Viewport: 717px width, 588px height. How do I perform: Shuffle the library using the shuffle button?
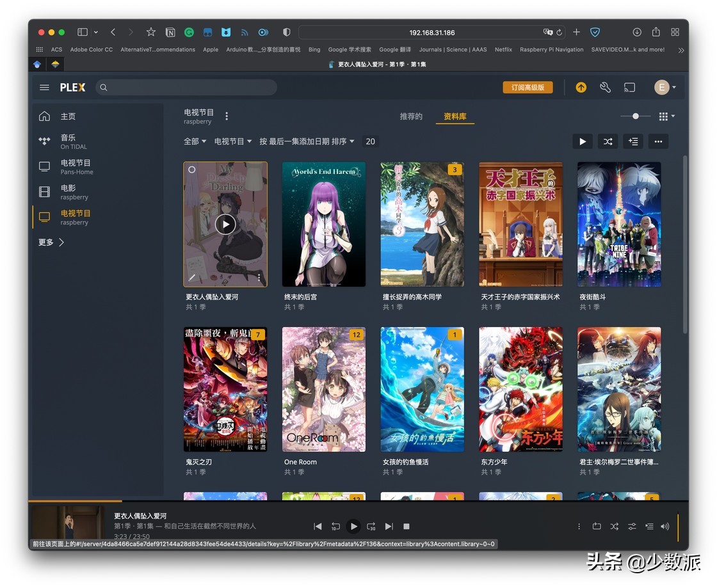pos(608,141)
